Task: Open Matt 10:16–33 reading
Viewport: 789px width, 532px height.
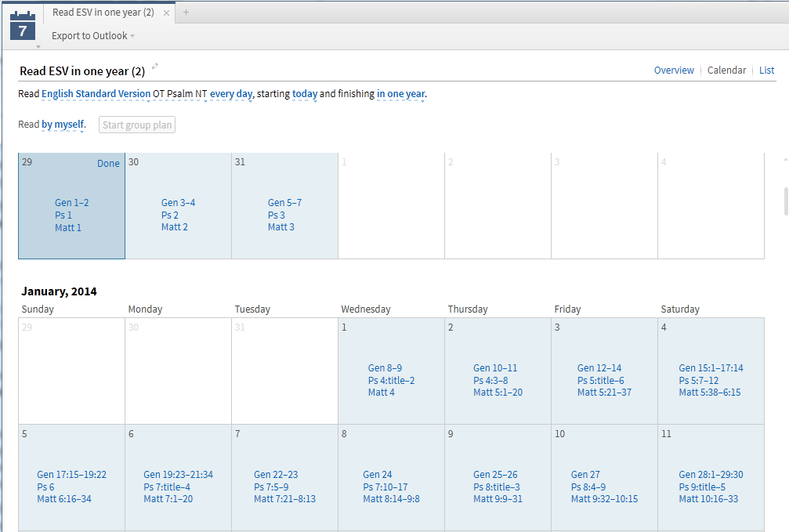Action: 708,499
